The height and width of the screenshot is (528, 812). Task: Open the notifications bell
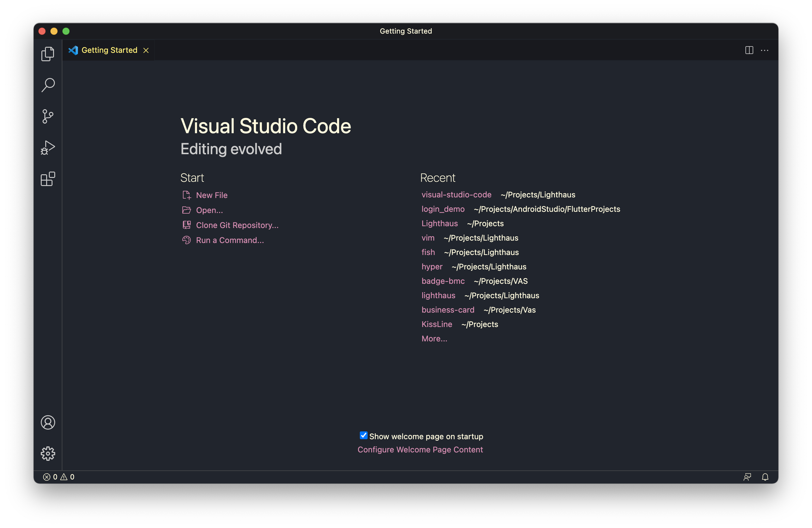(765, 477)
